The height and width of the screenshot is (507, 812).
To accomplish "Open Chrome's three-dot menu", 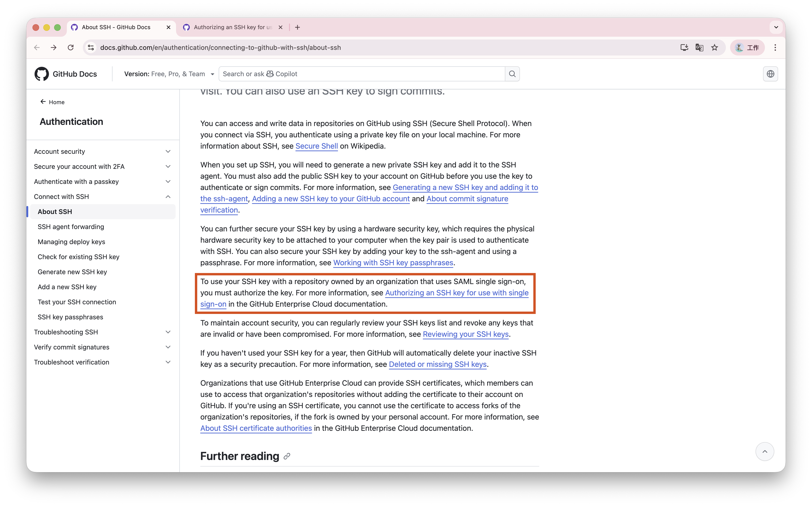I will pyautogui.click(x=775, y=48).
